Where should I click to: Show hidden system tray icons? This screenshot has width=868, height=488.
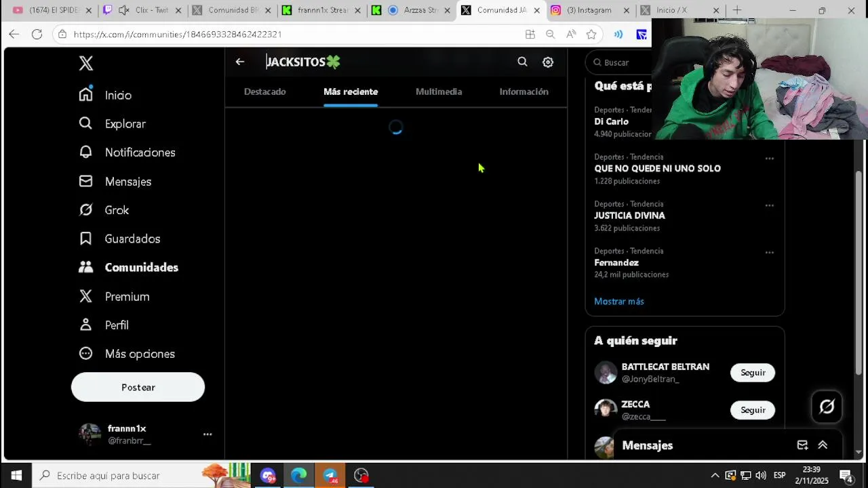click(715, 475)
